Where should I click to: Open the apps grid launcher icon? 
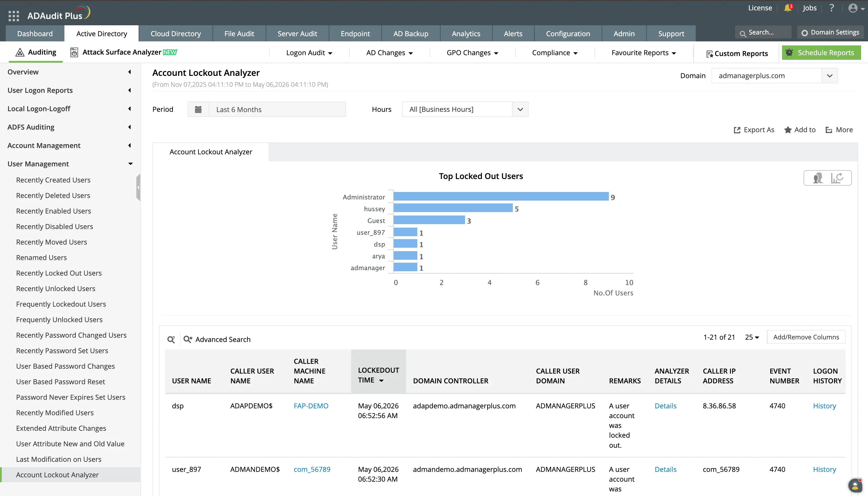click(14, 16)
